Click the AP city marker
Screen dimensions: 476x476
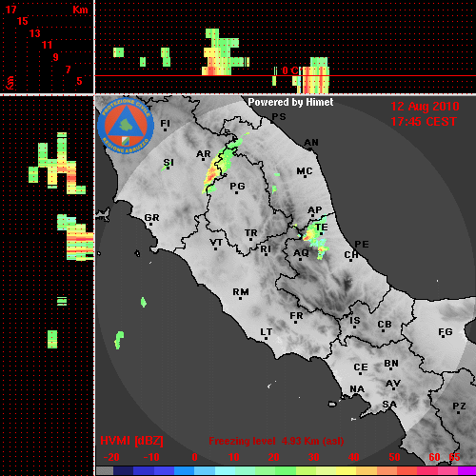click(x=312, y=216)
